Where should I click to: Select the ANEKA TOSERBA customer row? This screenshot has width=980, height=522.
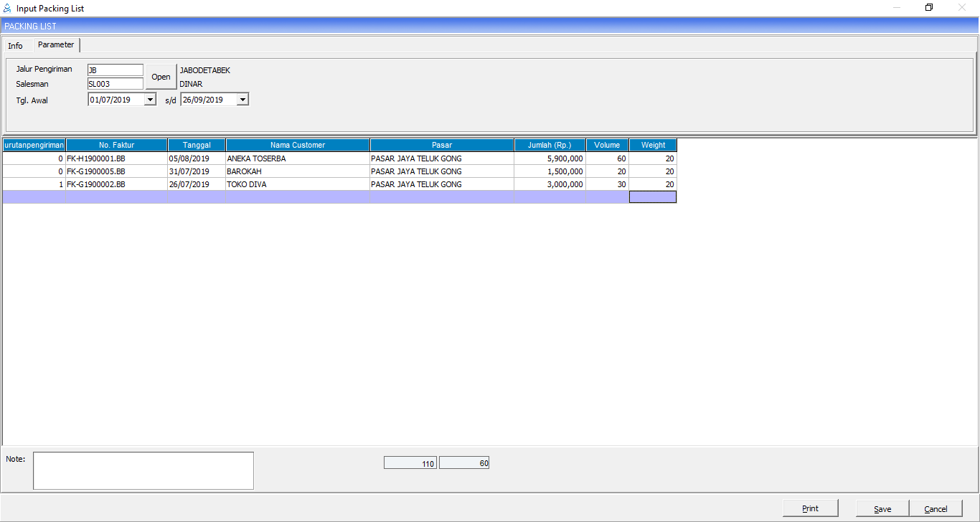click(297, 158)
